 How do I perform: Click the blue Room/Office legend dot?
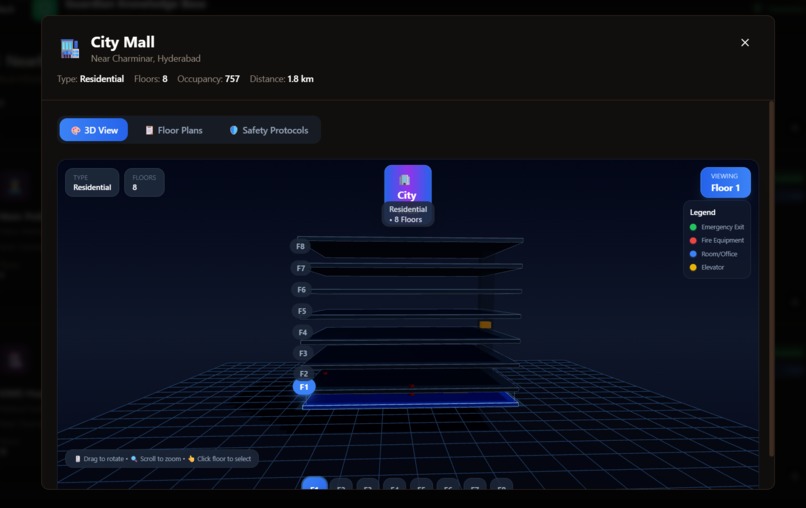[x=692, y=254]
